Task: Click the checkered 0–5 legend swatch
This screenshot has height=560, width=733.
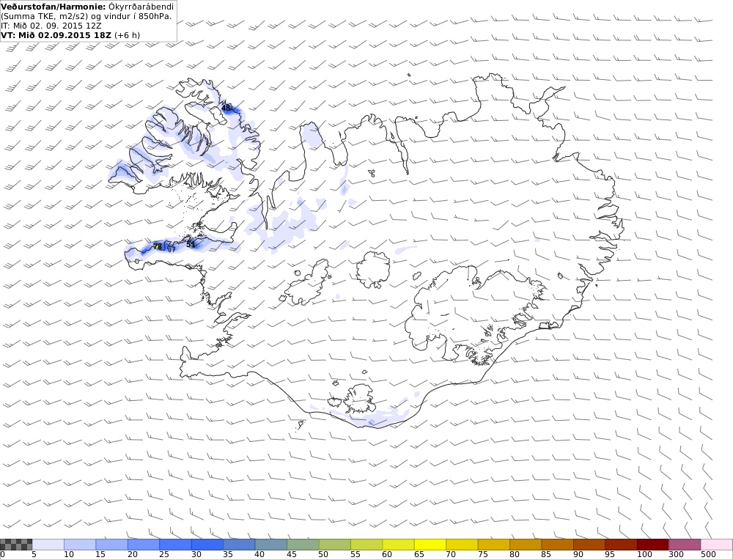Action: point(16,544)
